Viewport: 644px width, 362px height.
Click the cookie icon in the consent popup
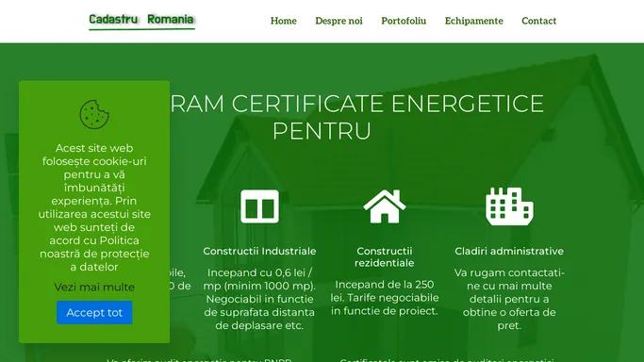(94, 114)
